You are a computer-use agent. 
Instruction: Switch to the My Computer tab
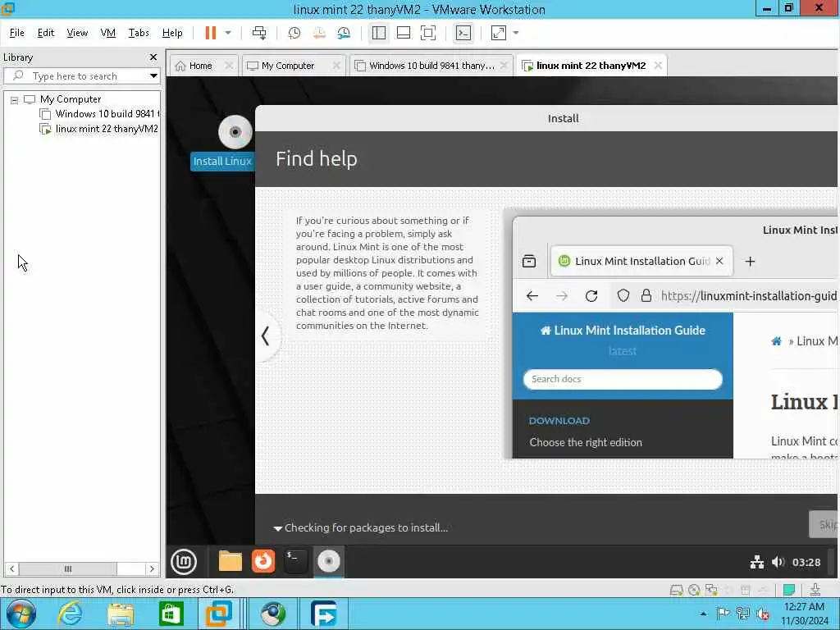[x=288, y=66]
